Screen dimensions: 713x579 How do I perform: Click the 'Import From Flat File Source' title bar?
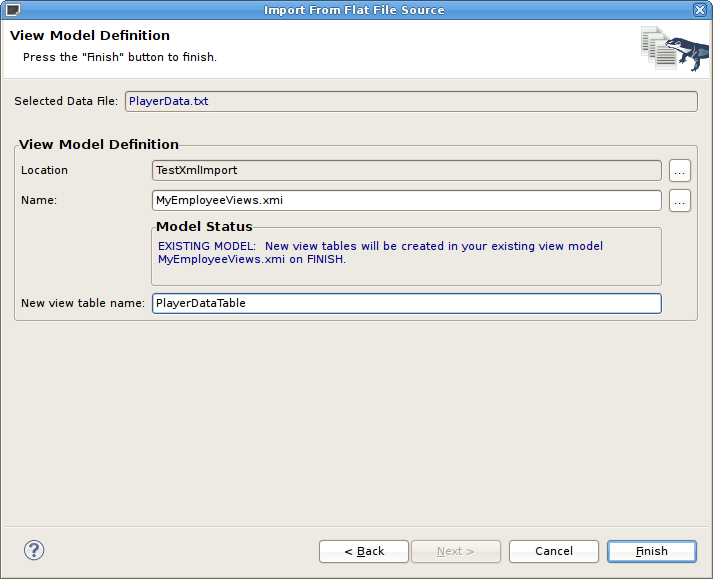354,10
